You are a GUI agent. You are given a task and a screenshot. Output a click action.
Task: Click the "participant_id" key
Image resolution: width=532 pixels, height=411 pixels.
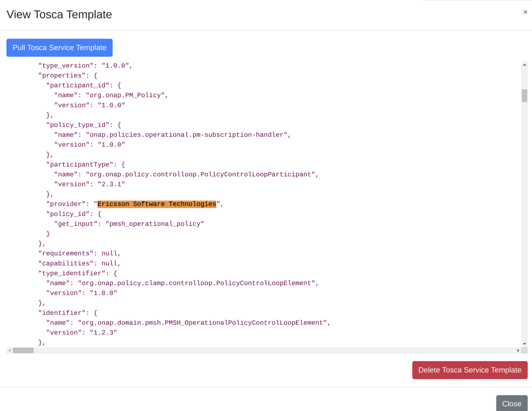[78, 85]
